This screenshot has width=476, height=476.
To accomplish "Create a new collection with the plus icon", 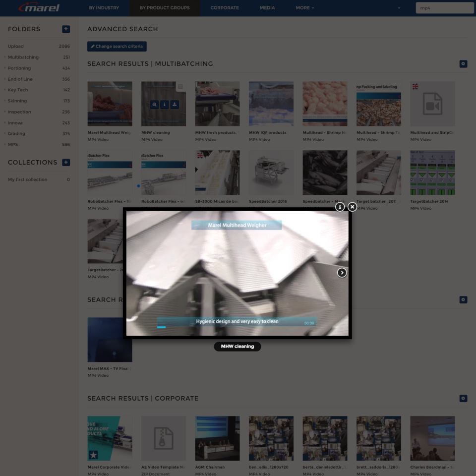I will pos(66,163).
